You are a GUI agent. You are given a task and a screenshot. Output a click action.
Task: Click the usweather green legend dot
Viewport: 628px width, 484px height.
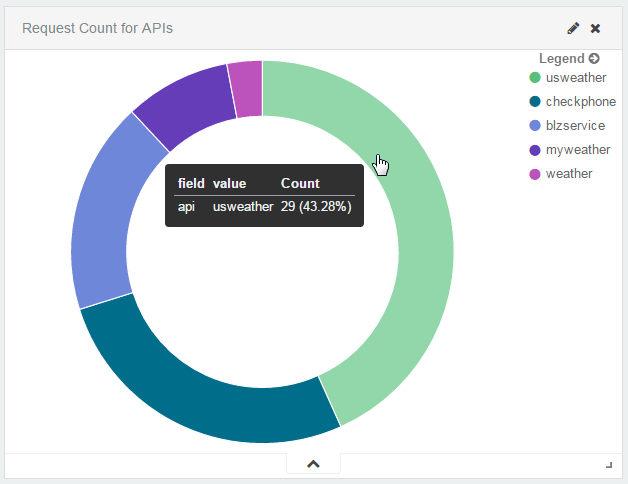[x=535, y=78]
